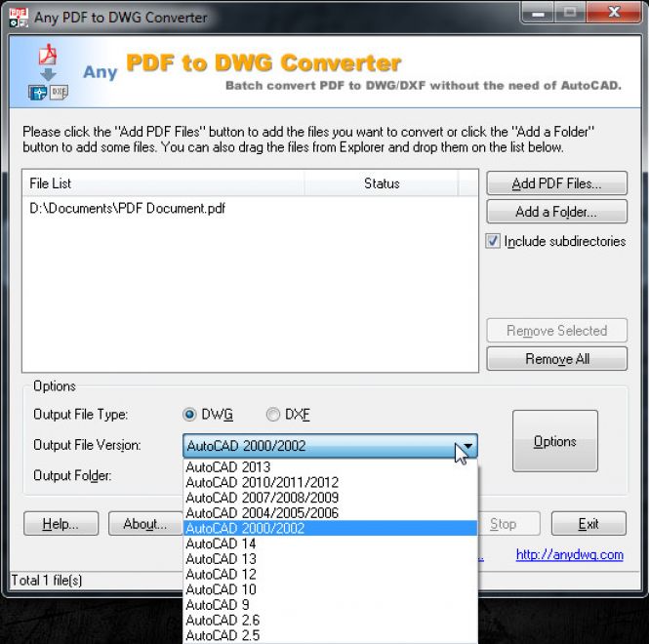Choose AutoCAD 2004/2005/2006 version
This screenshot has height=644, width=649.
330,513
